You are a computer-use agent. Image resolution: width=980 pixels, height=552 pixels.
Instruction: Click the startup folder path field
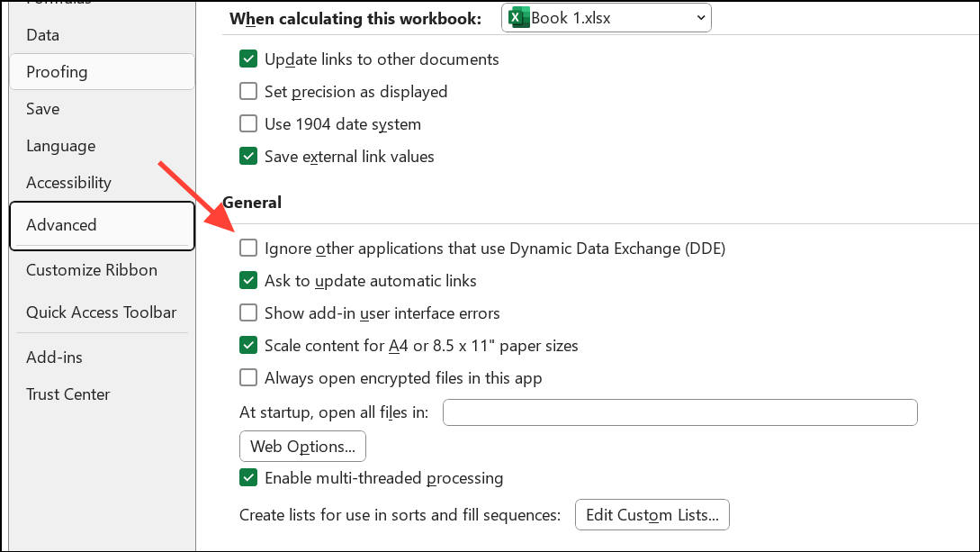point(679,412)
